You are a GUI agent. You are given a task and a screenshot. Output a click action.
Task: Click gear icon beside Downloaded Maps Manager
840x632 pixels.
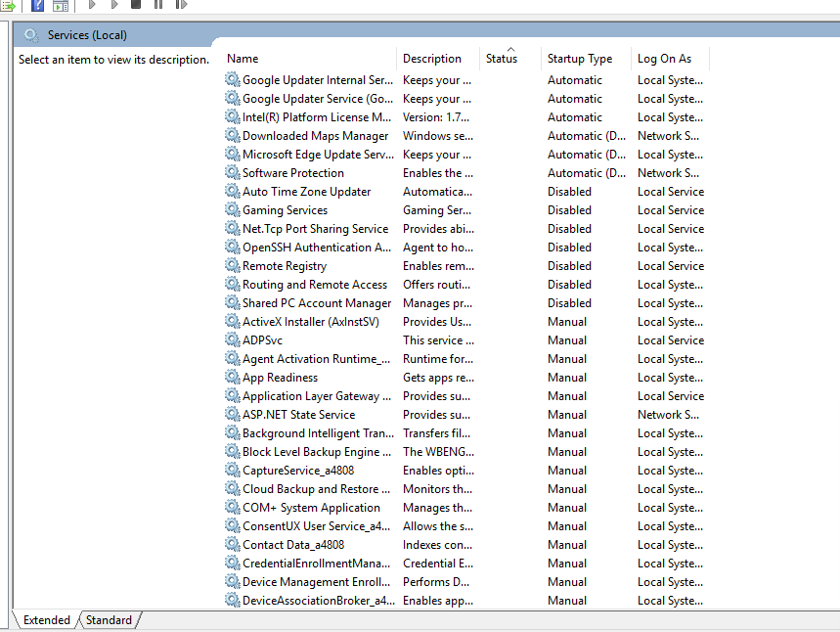click(232, 136)
